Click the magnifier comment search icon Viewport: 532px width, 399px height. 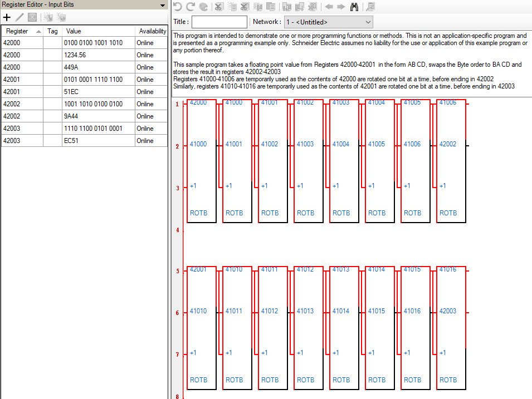pyautogui.click(x=370, y=7)
